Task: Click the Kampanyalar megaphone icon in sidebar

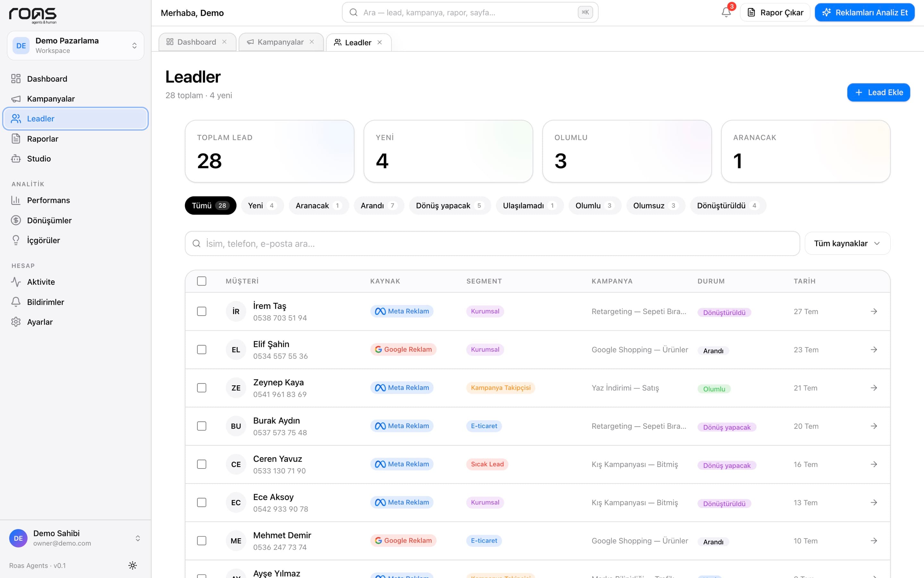Action: pyautogui.click(x=16, y=99)
